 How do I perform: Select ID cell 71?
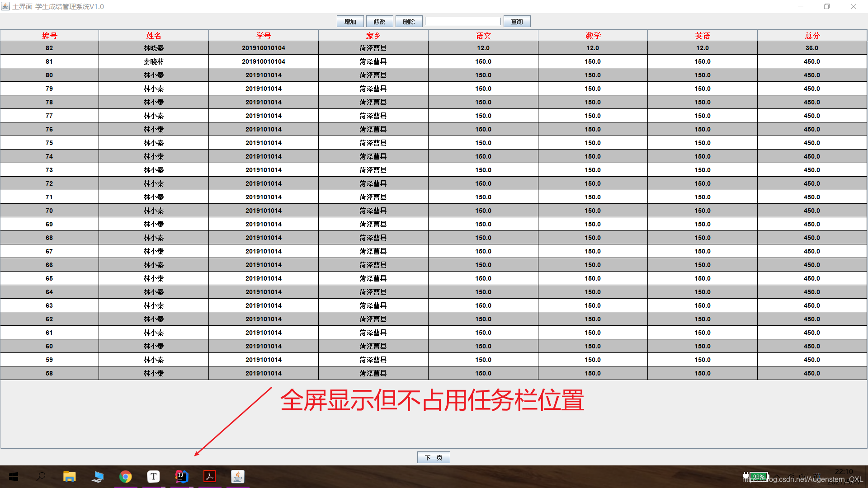point(49,197)
